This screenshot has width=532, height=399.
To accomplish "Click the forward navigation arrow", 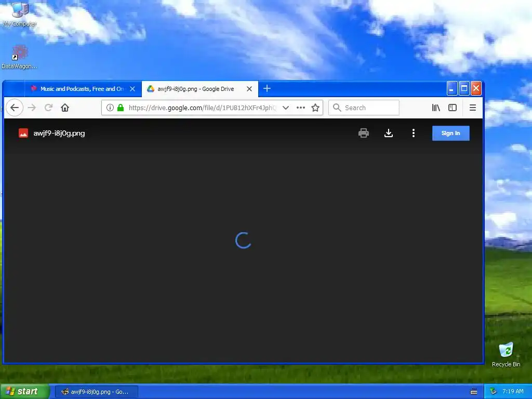I will click(32, 108).
